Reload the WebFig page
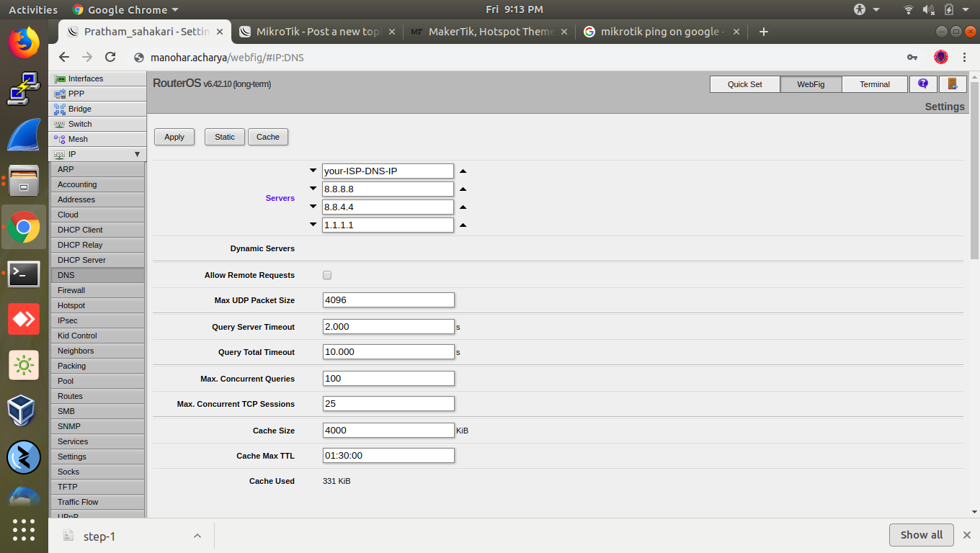 (x=110, y=57)
